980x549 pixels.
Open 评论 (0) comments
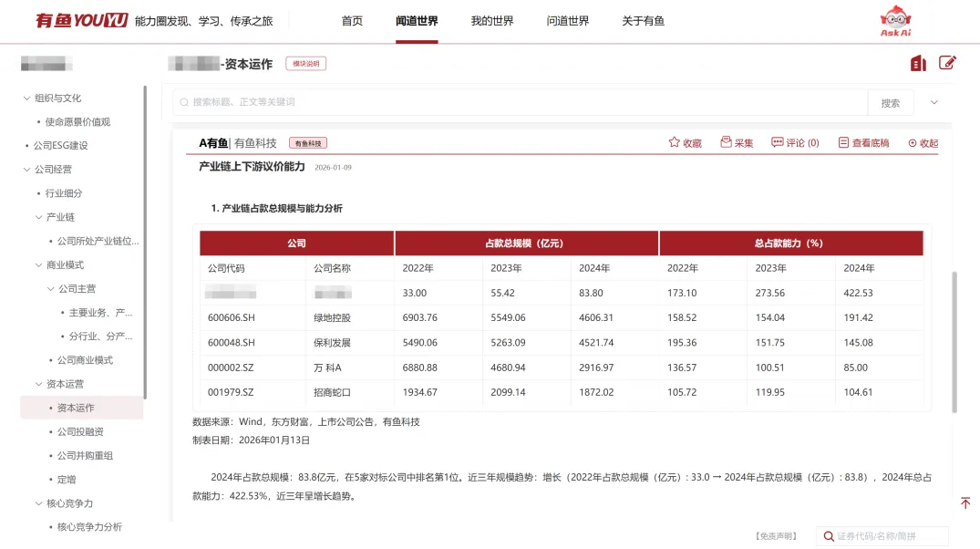tap(795, 142)
